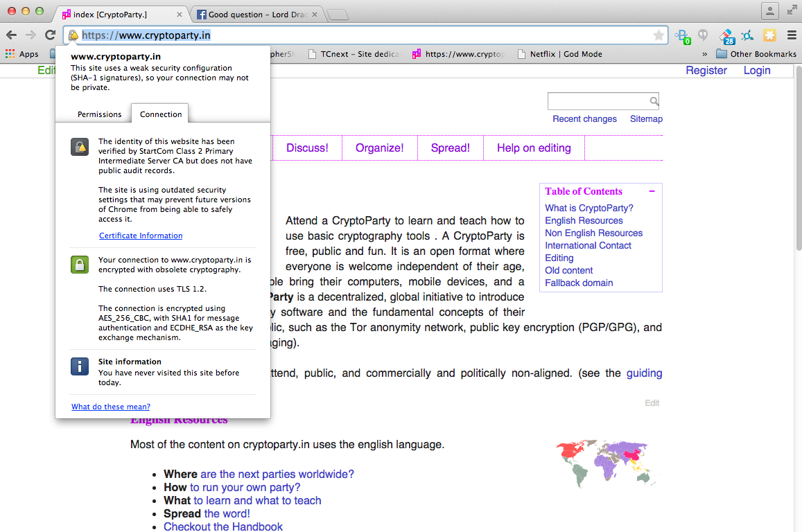Click the browser back arrow
The width and height of the screenshot is (802, 532).
11,35
